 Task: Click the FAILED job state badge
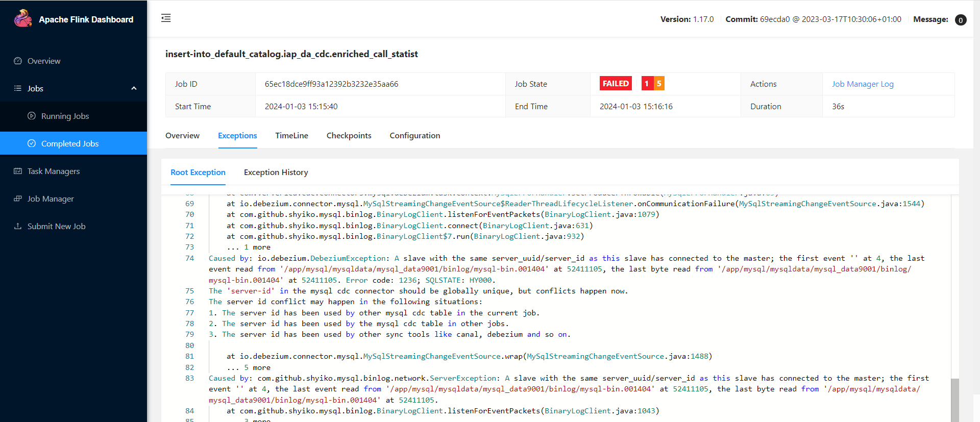click(616, 83)
